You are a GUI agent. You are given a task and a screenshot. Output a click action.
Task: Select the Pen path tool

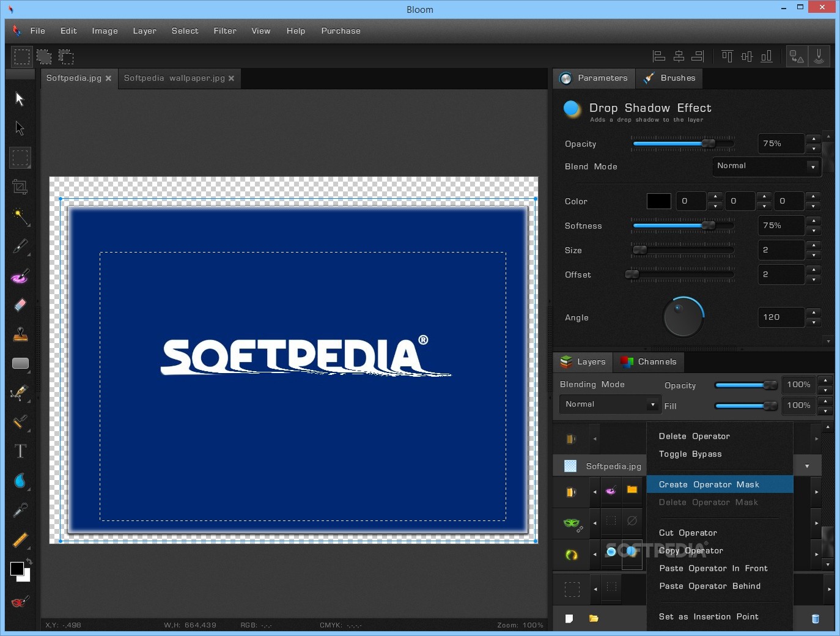tap(20, 392)
